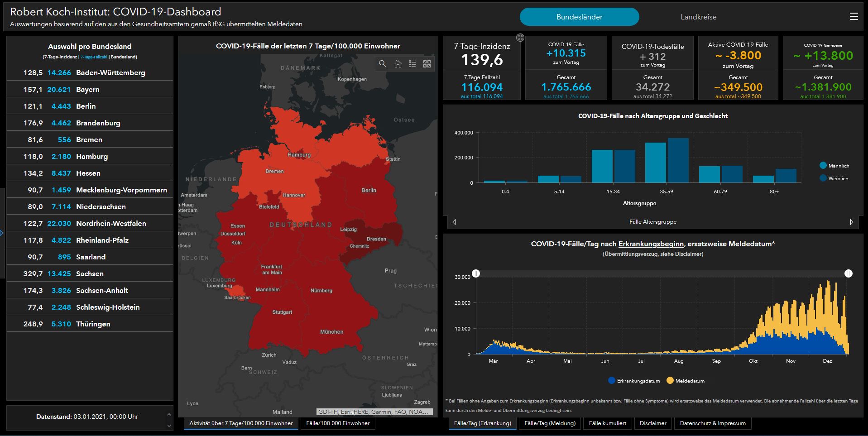This screenshot has height=436, width=868.
Task: Show the map legend list
Action: coord(412,64)
